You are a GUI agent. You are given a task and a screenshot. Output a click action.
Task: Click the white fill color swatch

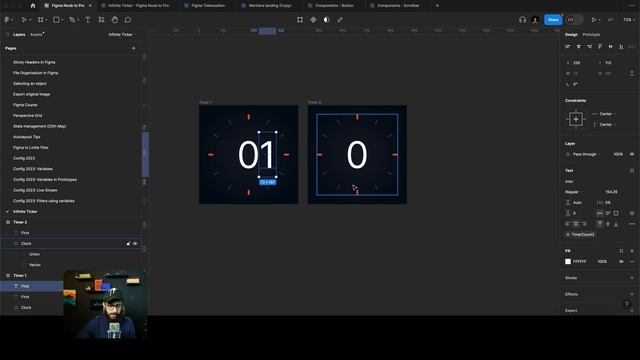pos(568,262)
